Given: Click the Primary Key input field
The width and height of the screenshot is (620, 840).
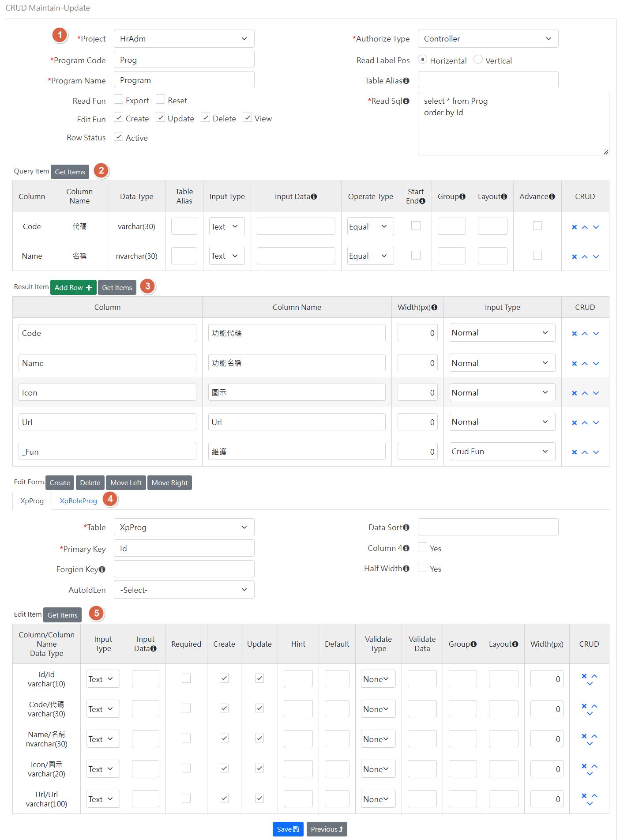Looking at the screenshot, I should pos(184,548).
